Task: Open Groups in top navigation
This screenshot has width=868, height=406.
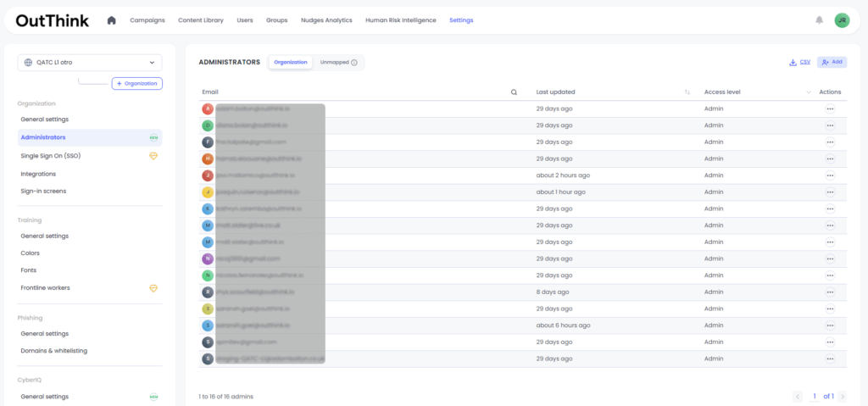Action: [277, 20]
